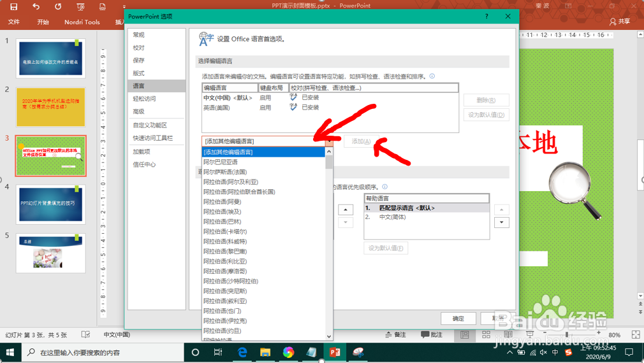Click volume muted icon in tray

click(544, 352)
